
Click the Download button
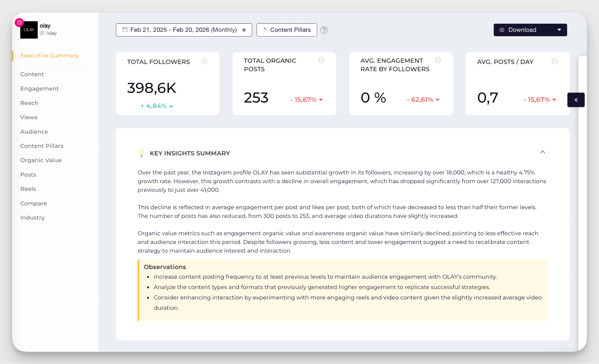coord(522,30)
